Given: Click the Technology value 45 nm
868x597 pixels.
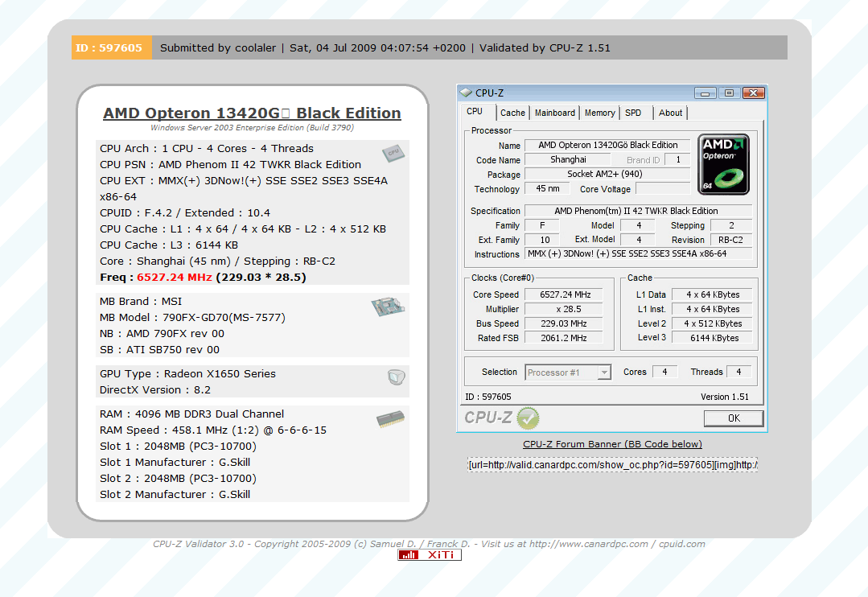Looking at the screenshot, I should (x=548, y=189).
